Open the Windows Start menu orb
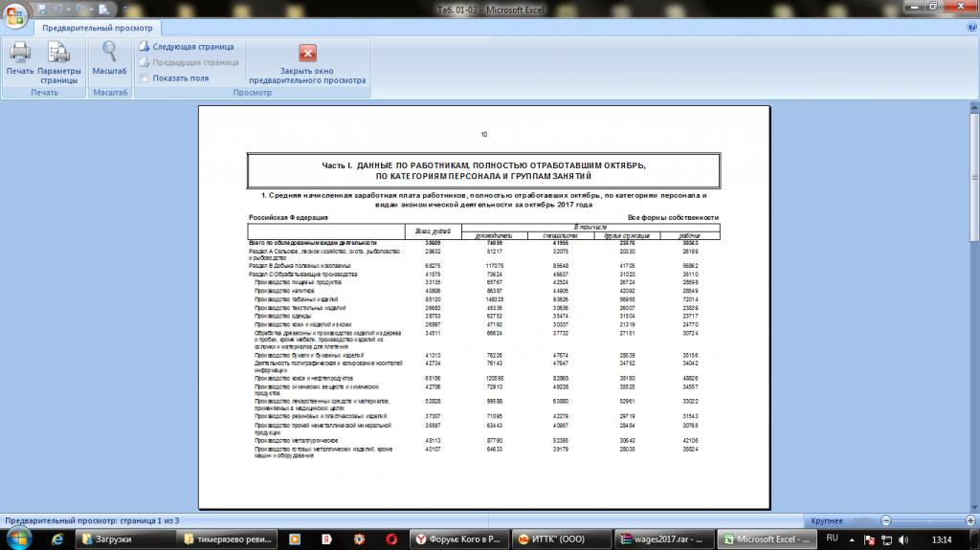 tap(18, 539)
